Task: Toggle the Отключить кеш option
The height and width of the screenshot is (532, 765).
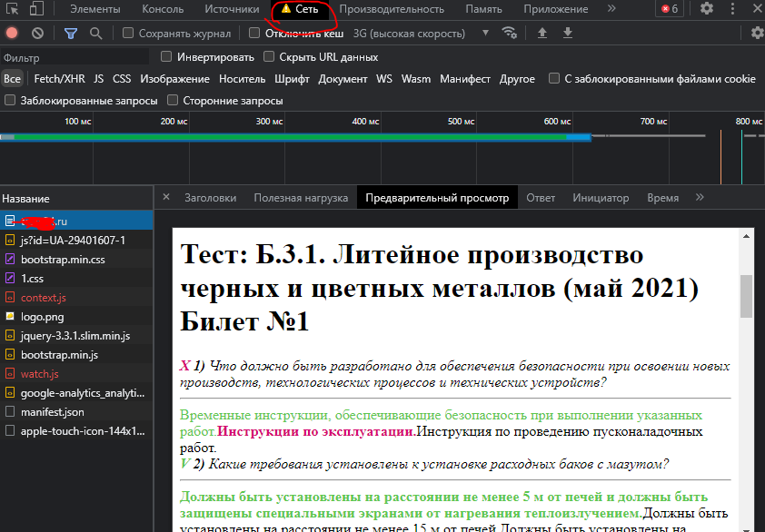Action: pos(253,33)
